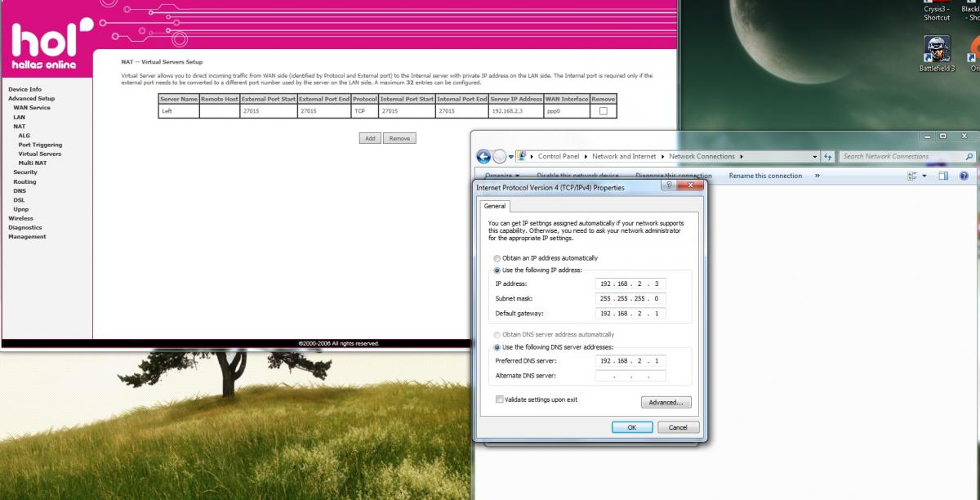Open the address bar history dropdown
Image resolution: width=980 pixels, height=500 pixels.
[x=815, y=156]
